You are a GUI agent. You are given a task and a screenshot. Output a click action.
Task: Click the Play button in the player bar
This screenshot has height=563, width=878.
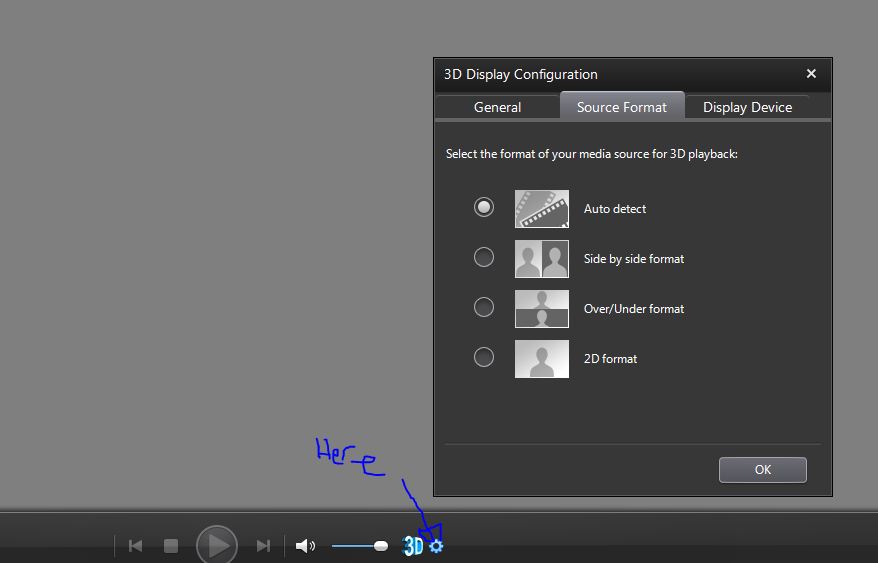click(216, 545)
